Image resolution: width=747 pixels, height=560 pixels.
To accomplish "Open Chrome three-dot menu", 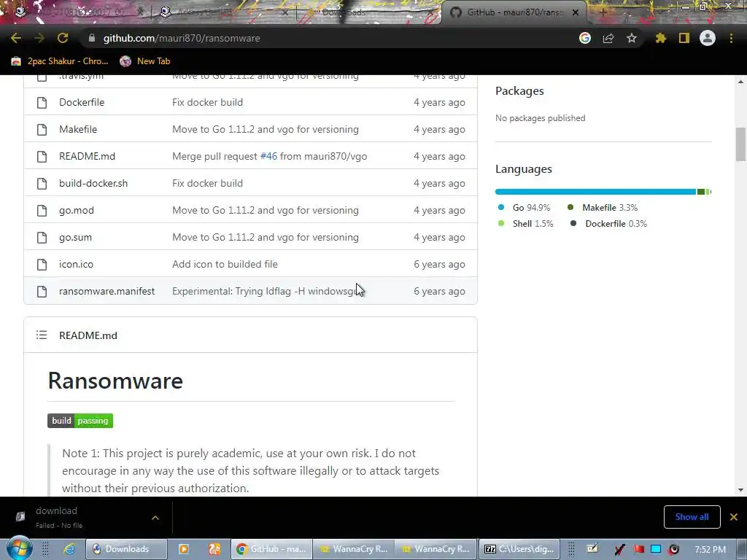I will click(x=731, y=38).
